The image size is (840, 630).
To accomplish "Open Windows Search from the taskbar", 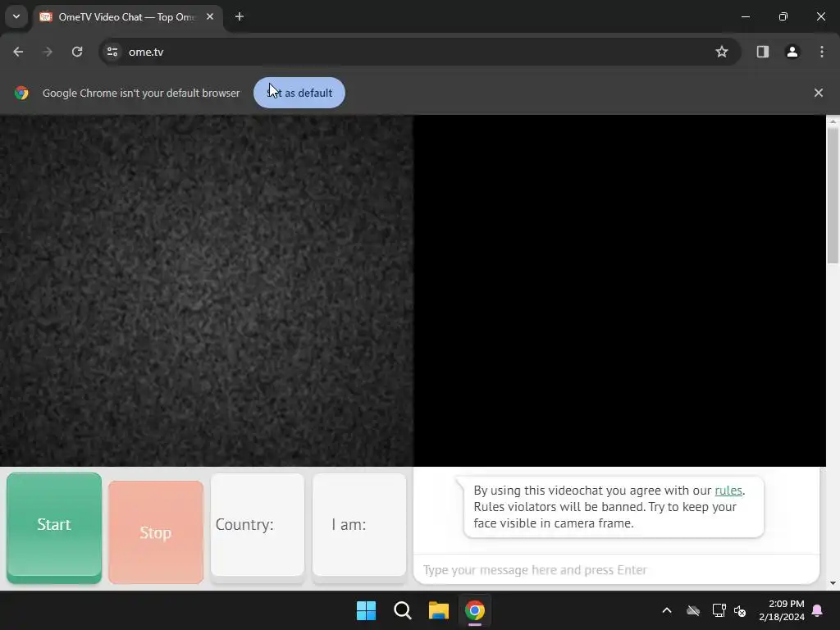I will 402,610.
